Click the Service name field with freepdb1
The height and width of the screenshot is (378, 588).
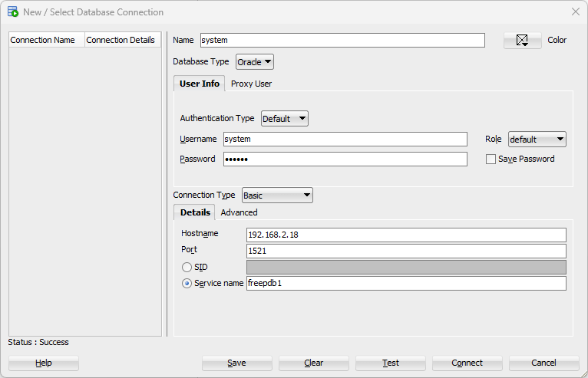(407, 283)
